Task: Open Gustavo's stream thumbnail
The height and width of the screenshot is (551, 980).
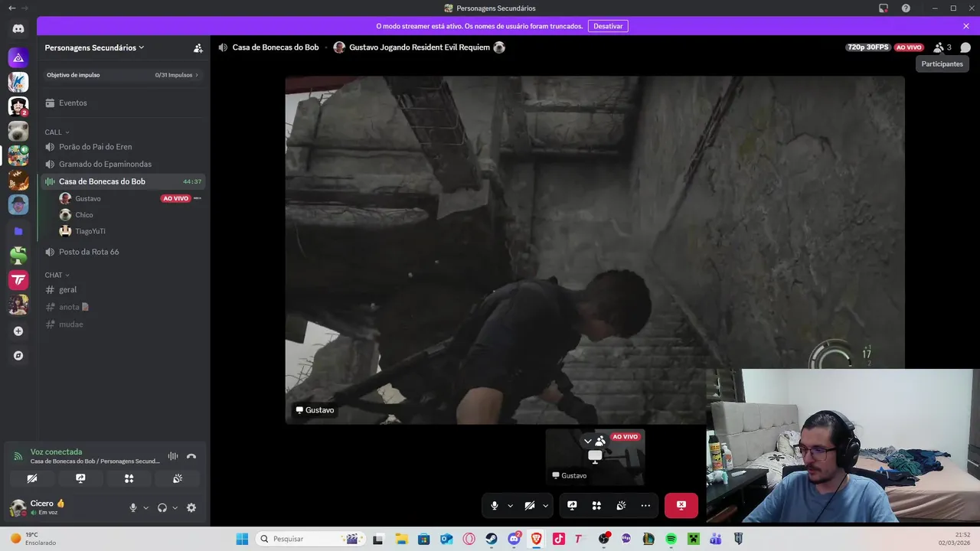Action: pos(595,457)
